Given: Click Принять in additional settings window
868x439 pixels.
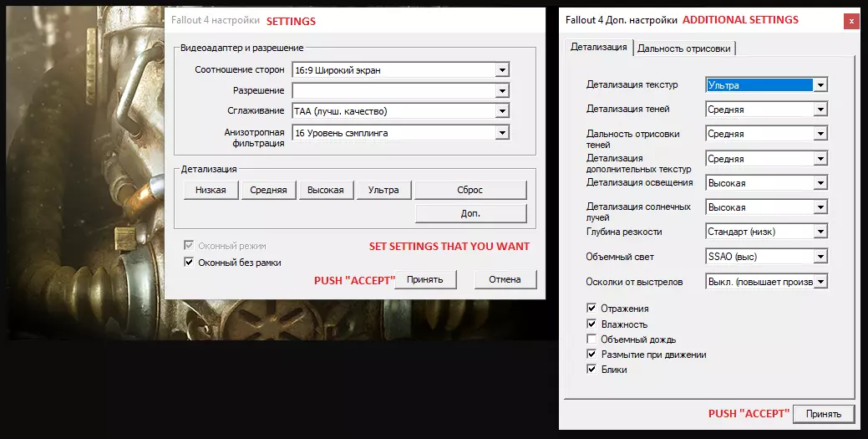Looking at the screenshot, I should pos(823,414).
